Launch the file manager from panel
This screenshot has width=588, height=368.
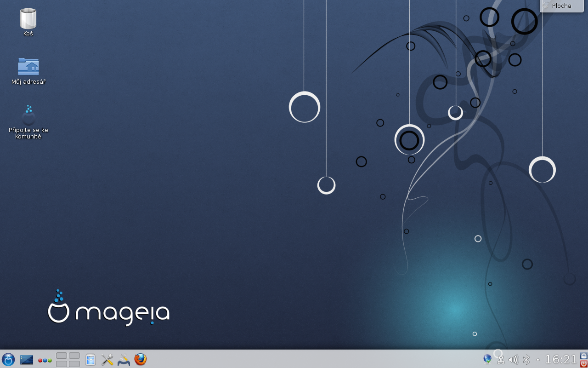tap(90, 359)
